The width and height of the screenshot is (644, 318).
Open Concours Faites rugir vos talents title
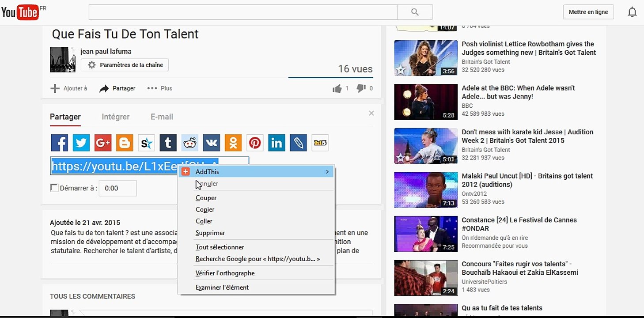(x=520, y=268)
